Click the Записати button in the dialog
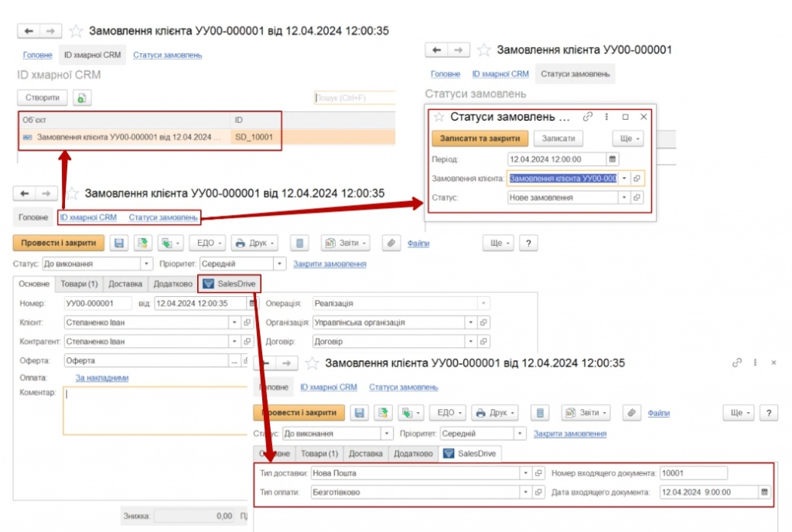This screenshot has height=532, width=792. [x=558, y=138]
